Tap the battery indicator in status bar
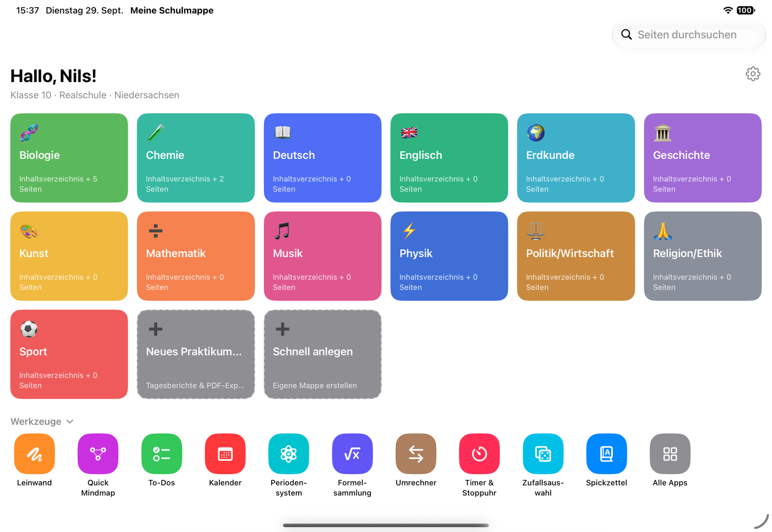Screen dimensions: 772x532 (x=745, y=10)
